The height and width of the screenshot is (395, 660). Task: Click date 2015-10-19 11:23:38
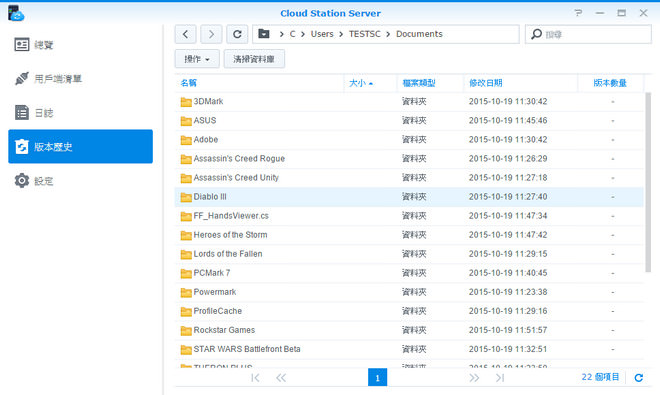[x=508, y=292]
